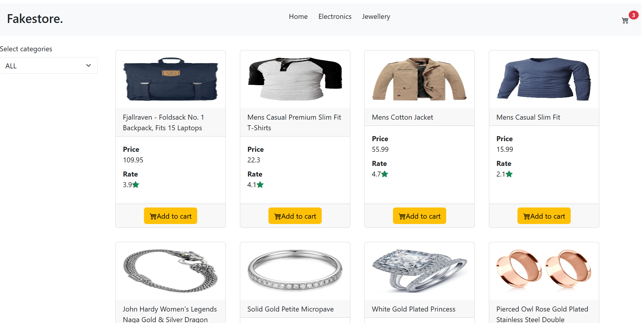Click the blue Mens Casual Slim Fit shirt image
The image size is (644, 323).
pyautogui.click(x=544, y=79)
